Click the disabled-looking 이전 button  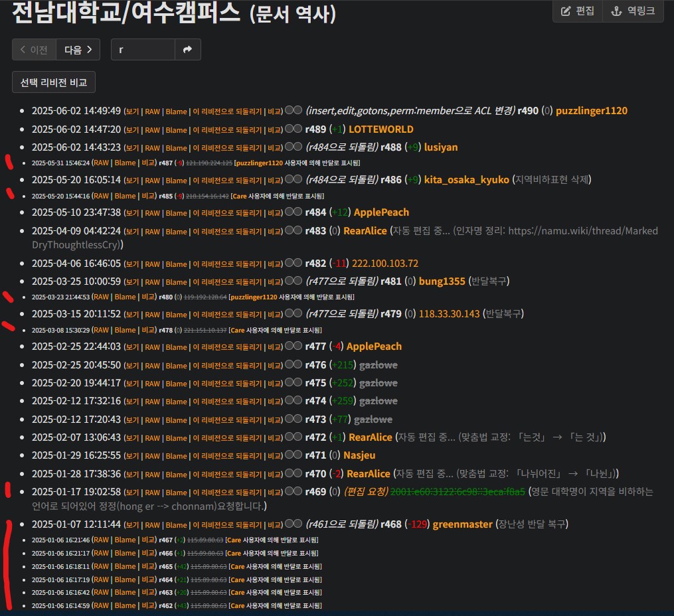click(x=34, y=49)
